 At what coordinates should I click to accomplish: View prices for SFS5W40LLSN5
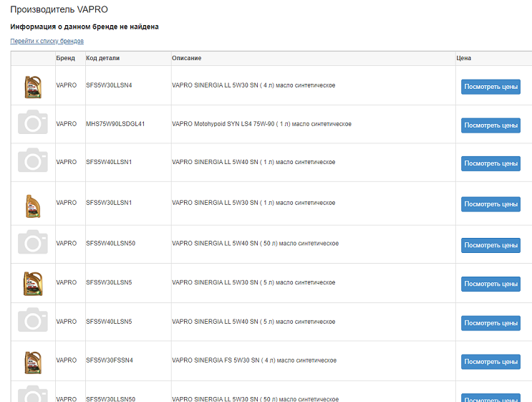click(x=490, y=323)
